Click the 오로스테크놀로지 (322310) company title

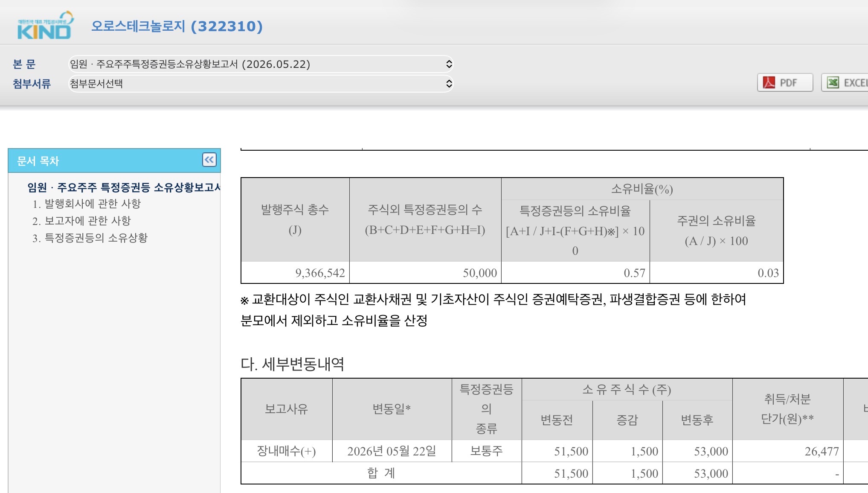click(177, 26)
